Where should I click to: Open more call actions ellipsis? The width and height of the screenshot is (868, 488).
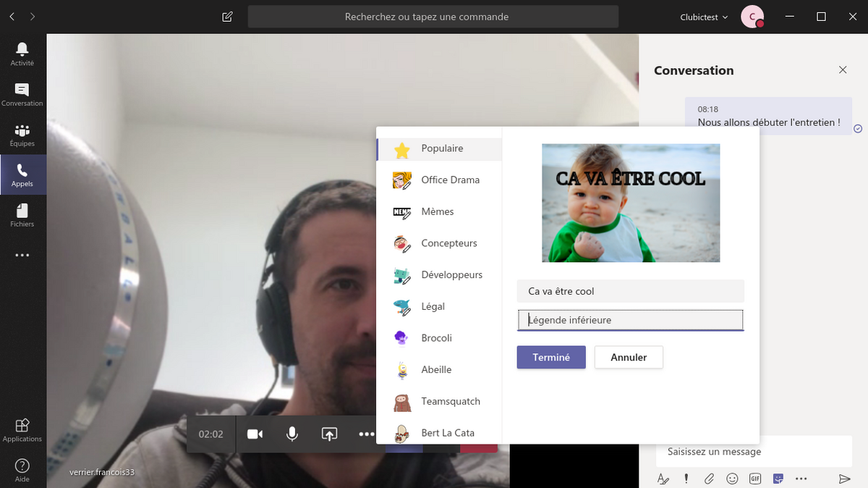(x=366, y=434)
